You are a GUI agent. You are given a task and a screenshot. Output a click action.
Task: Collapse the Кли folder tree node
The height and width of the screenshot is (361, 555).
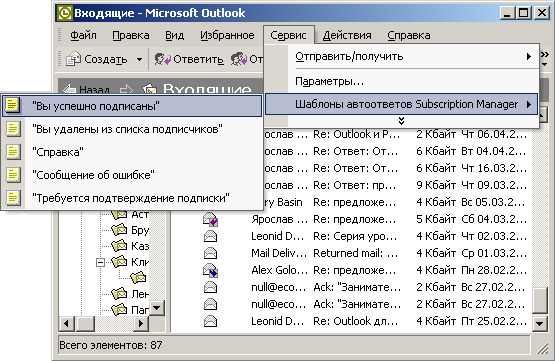[x=101, y=262]
